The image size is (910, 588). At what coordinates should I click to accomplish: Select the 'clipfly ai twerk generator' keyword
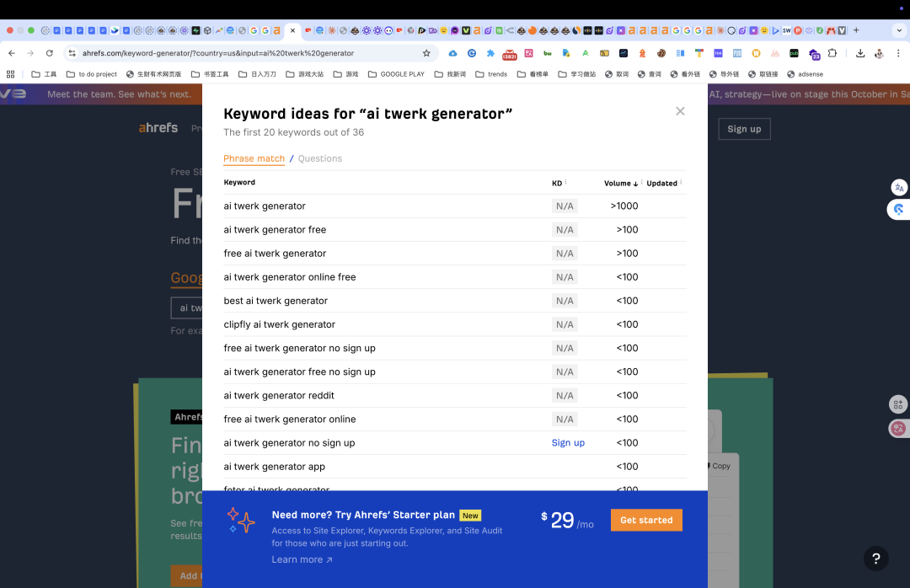(279, 324)
